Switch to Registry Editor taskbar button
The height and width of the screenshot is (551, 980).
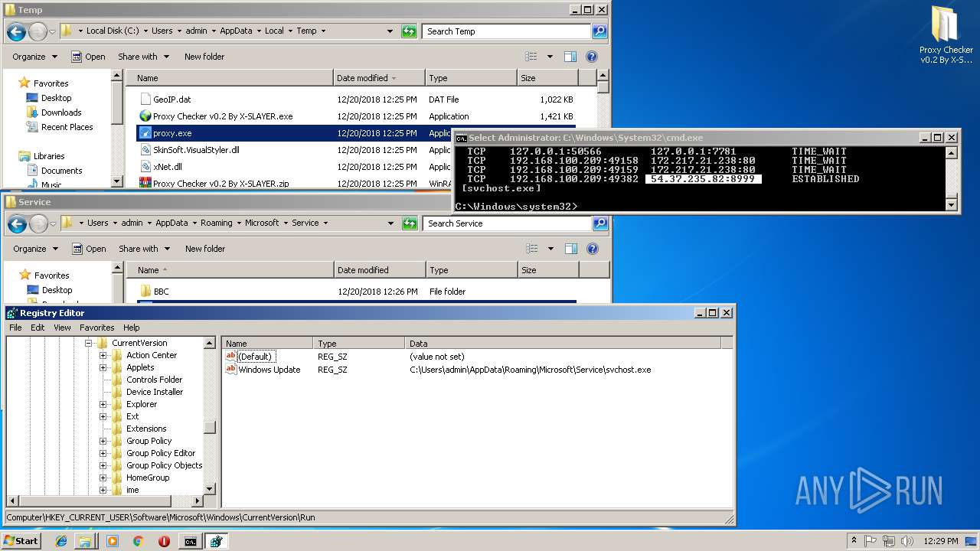point(216,541)
